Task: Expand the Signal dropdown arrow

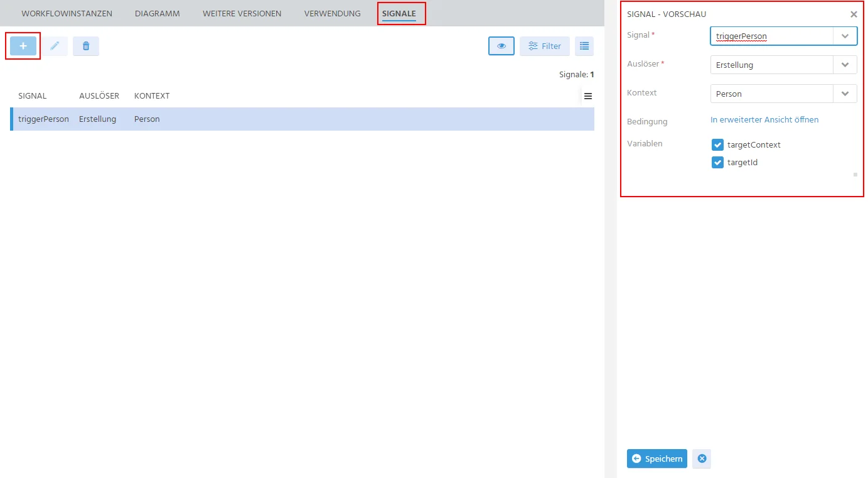Action: coord(845,36)
